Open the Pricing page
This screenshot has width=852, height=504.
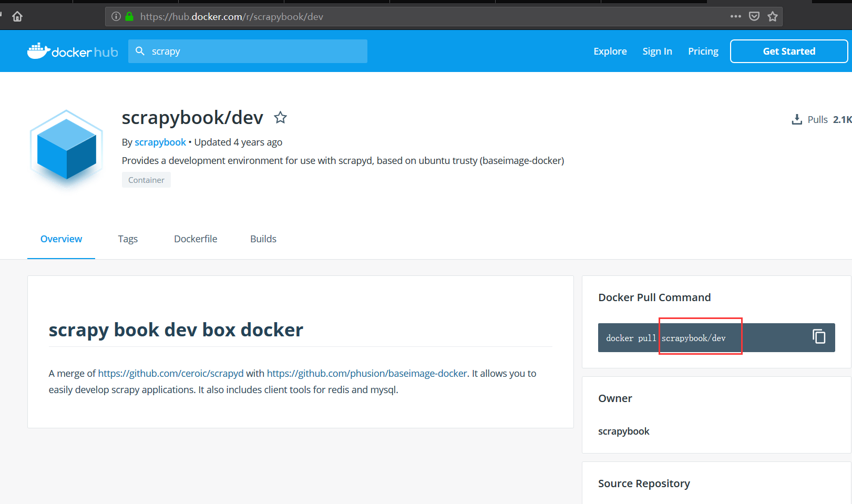703,52
